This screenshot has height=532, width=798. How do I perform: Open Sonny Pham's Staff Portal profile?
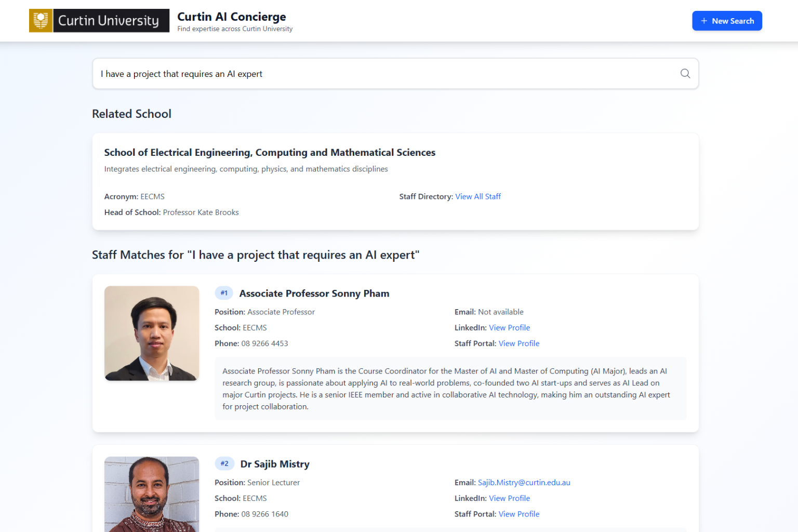click(518, 343)
